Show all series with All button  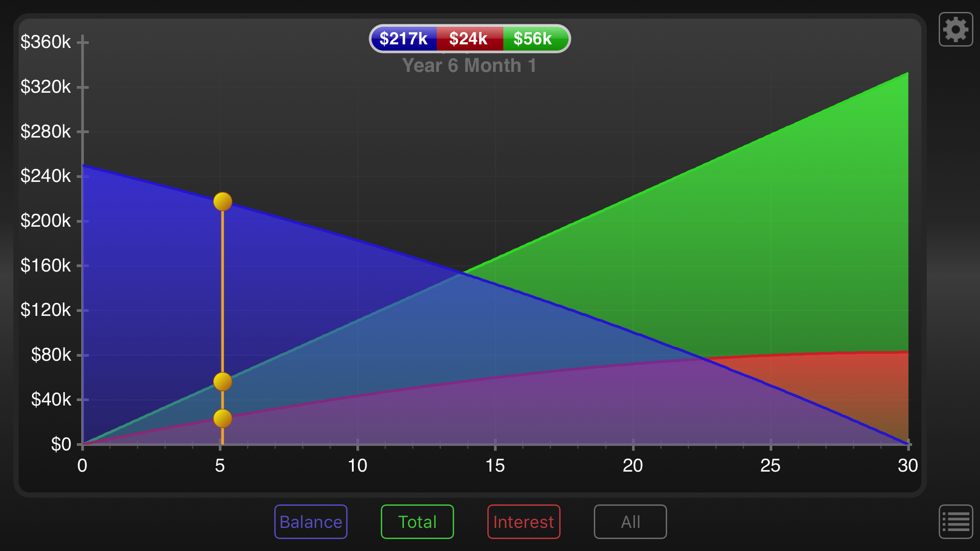pos(630,522)
